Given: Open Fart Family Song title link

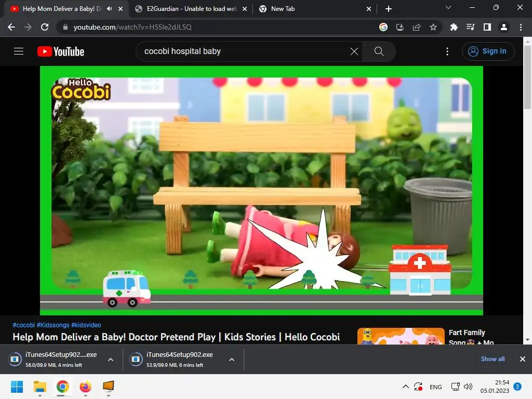Looking at the screenshot, I should pos(471,337).
